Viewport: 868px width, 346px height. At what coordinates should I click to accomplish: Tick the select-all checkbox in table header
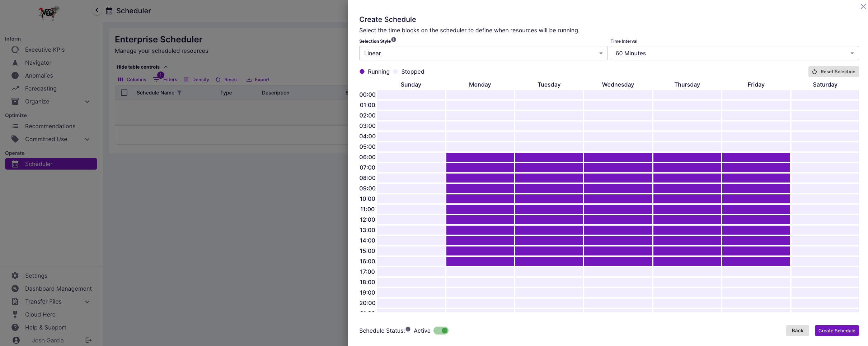point(124,93)
